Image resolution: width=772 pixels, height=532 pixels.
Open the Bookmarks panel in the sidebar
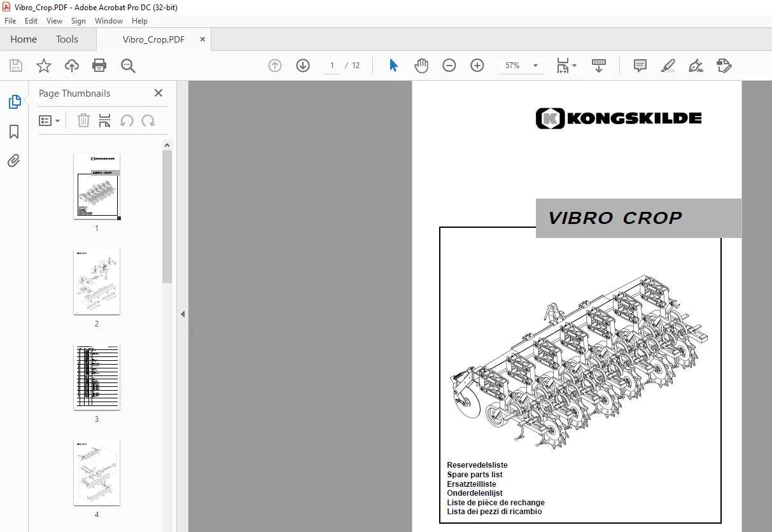14,132
